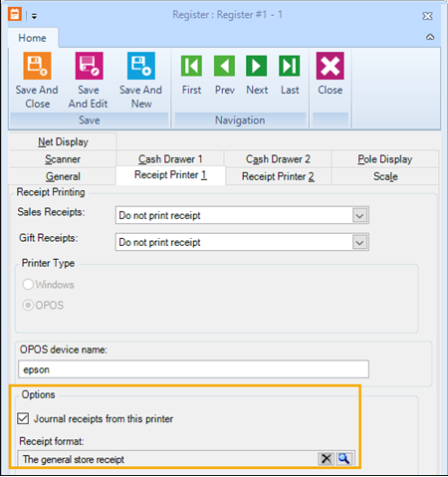Open the Pole Display tab

click(385, 159)
